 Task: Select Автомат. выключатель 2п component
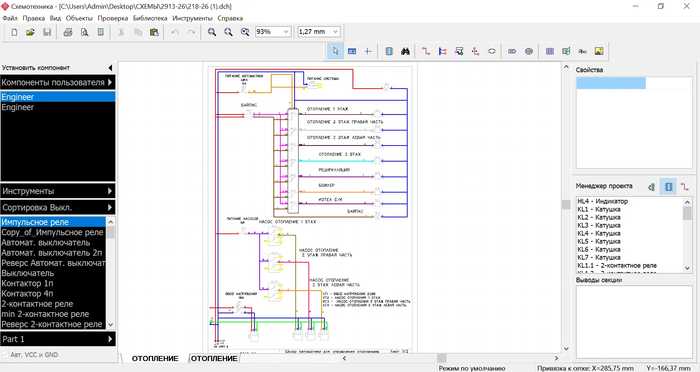click(54, 253)
